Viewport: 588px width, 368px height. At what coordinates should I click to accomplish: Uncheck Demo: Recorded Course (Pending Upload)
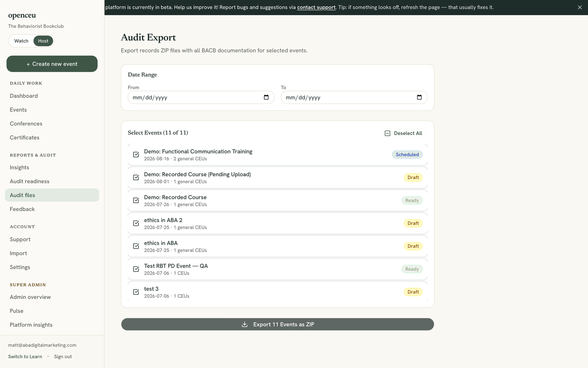click(x=136, y=177)
